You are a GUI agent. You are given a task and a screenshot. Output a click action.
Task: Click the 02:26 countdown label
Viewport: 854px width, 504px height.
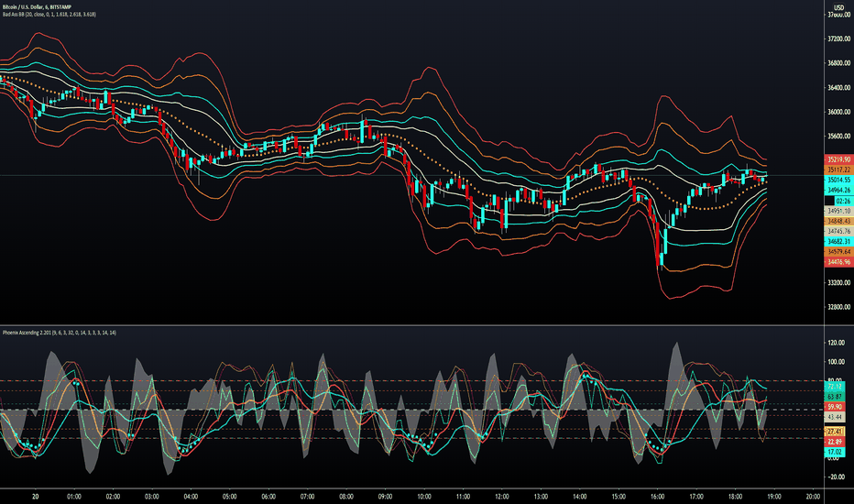click(x=843, y=201)
